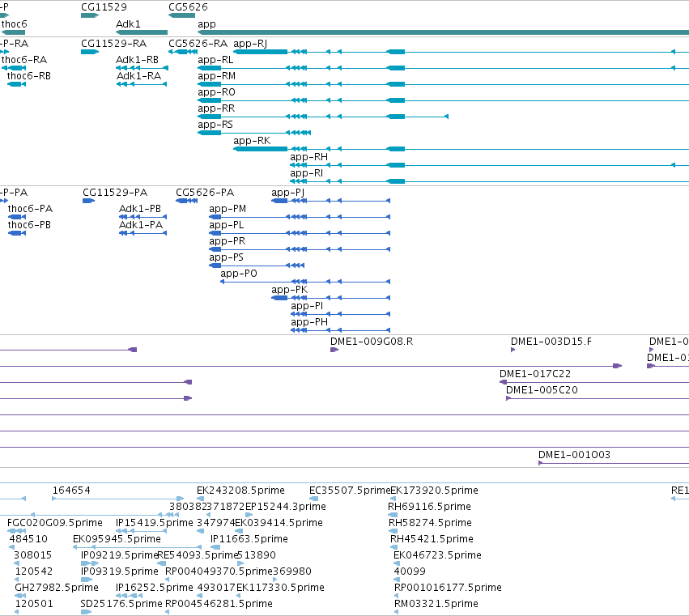The height and width of the screenshot is (616, 689).
Task: Click transcript thoc6-RB
Action: 29,76
